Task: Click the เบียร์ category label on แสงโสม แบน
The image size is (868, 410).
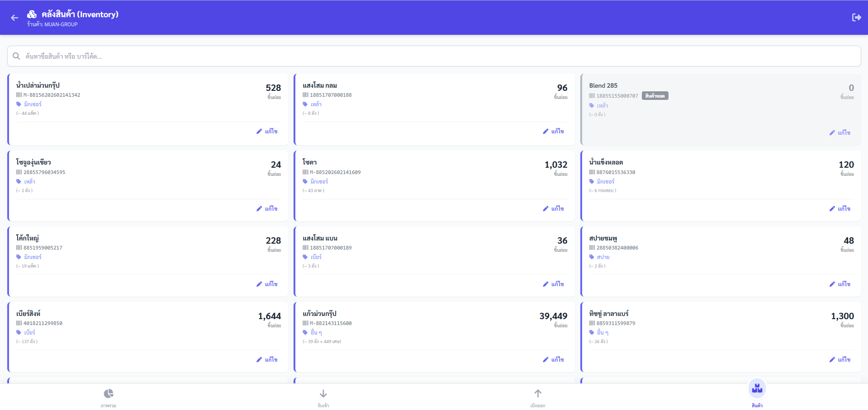Action: point(316,257)
